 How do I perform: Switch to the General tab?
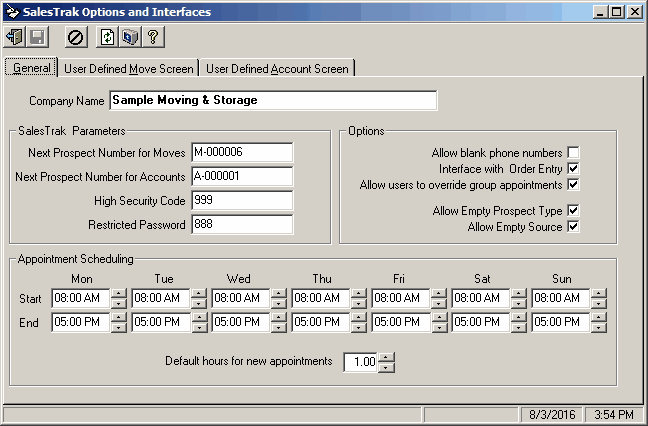click(31, 67)
